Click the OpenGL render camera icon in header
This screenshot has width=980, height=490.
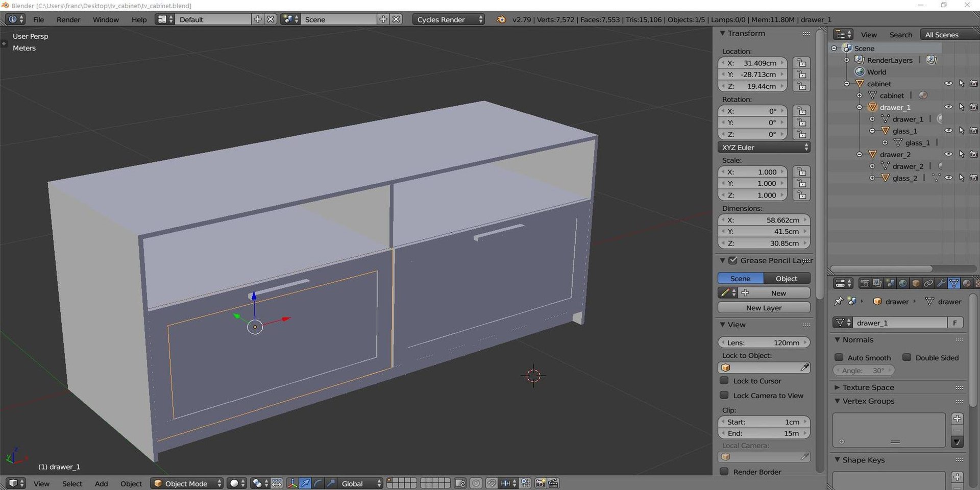pyautogui.click(x=541, y=483)
